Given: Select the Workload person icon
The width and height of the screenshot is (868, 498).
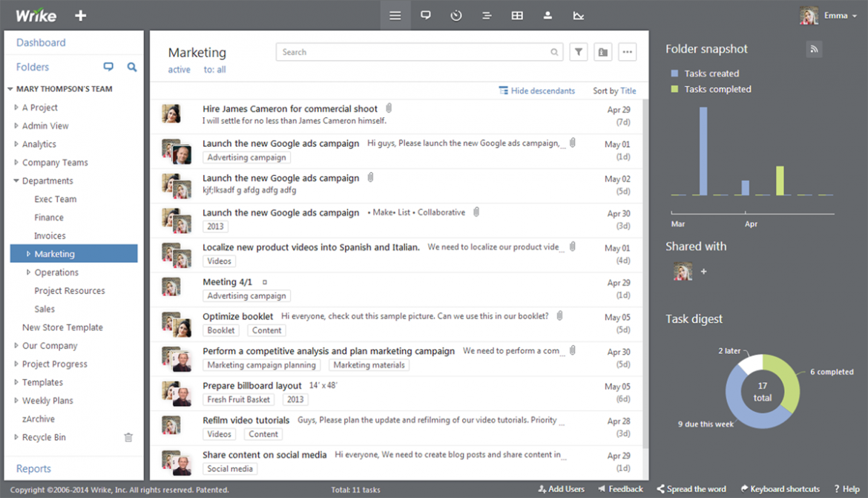Looking at the screenshot, I should (547, 15).
